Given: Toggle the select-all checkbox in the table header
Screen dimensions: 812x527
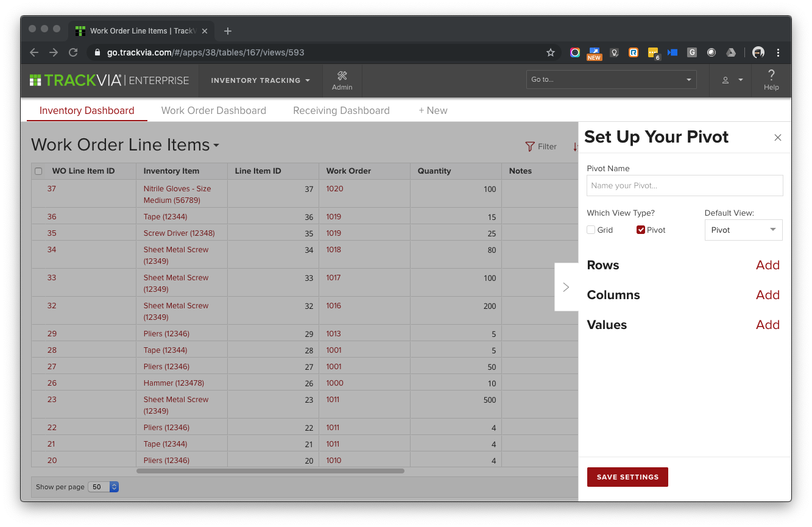Looking at the screenshot, I should click(x=38, y=171).
